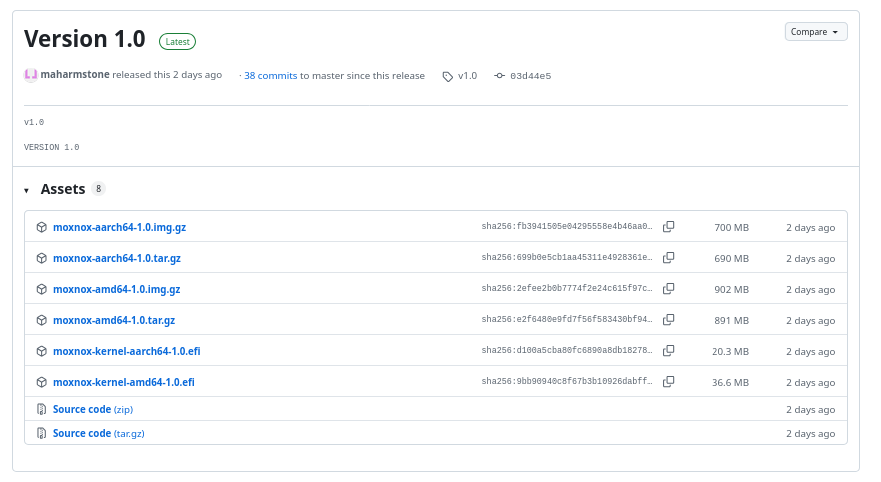
Task: Click package icon for moxnox-amd64-1.0.tar.gz
Action: click(42, 320)
